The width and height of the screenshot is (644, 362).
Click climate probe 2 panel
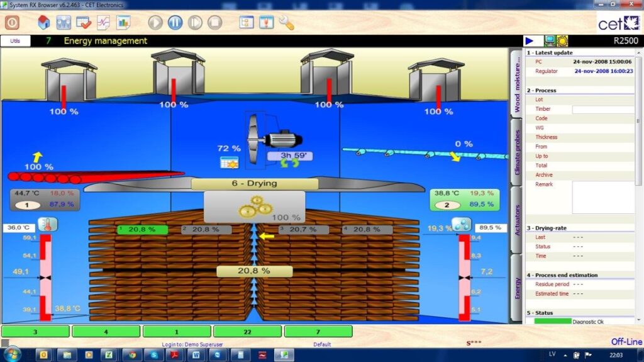[465, 200]
